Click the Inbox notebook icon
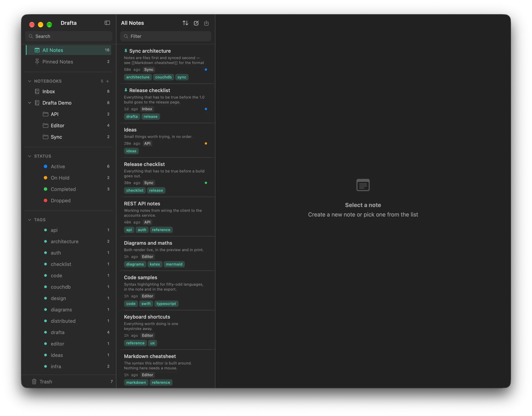This screenshot has height=416, width=532. 37,91
